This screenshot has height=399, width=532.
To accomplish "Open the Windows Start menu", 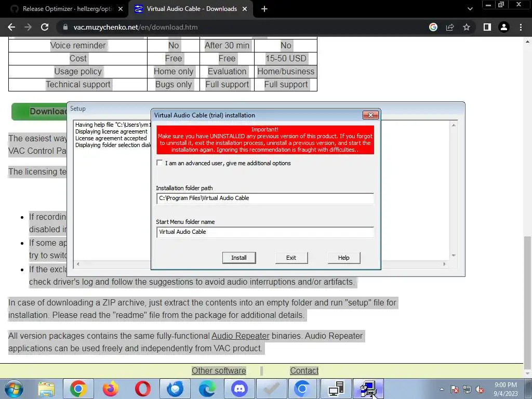I will click(14, 389).
